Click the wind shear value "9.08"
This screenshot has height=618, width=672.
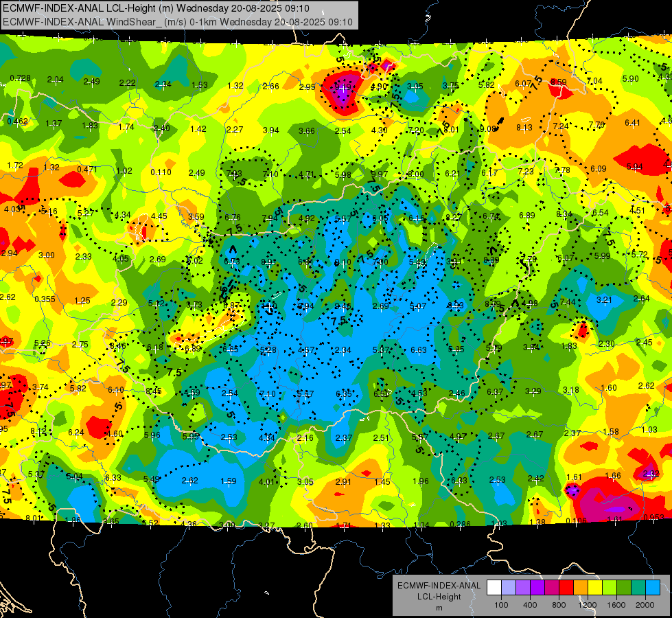pos(488,128)
